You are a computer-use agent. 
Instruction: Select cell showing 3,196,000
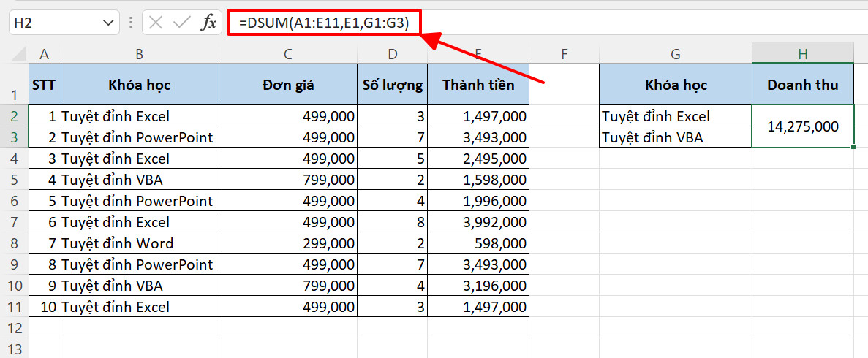pos(478,286)
